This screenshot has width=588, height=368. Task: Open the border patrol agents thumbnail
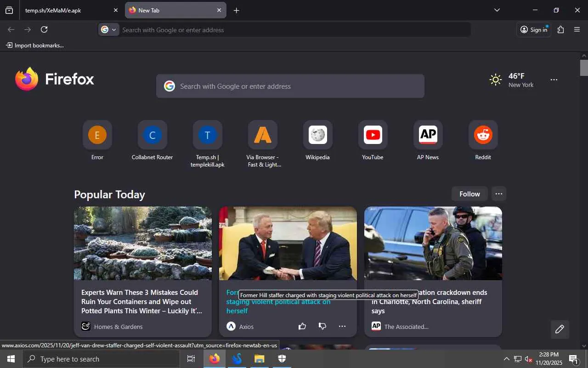pyautogui.click(x=433, y=243)
